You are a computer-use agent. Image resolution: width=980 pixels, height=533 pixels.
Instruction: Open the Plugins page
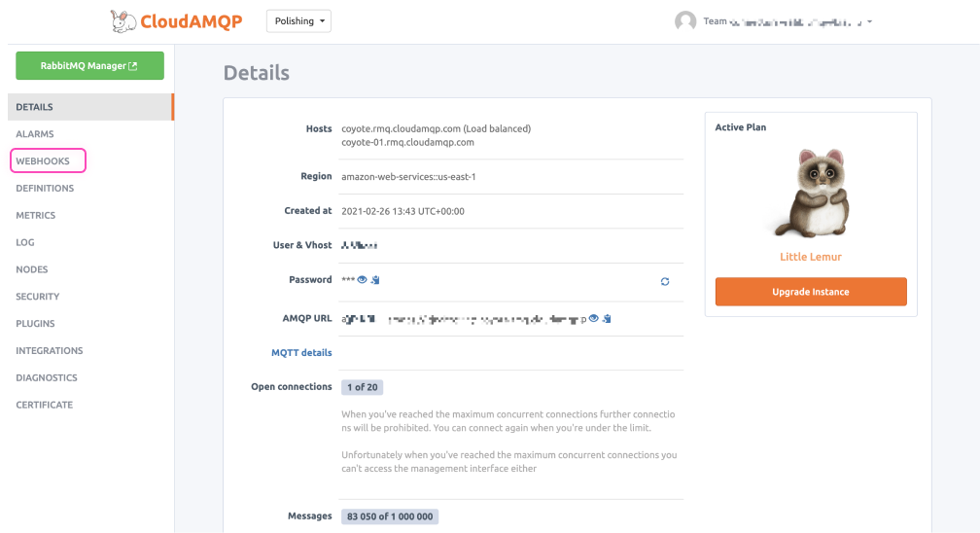[x=36, y=324]
